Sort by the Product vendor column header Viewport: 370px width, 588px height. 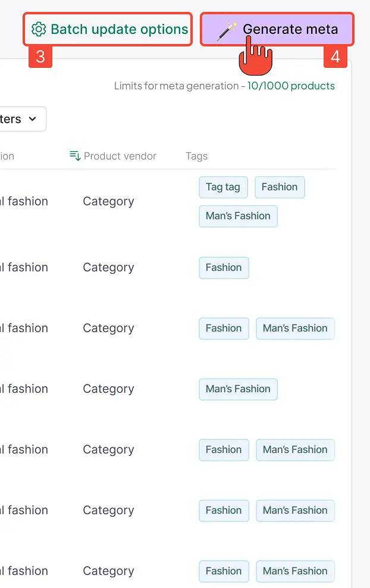120,156
